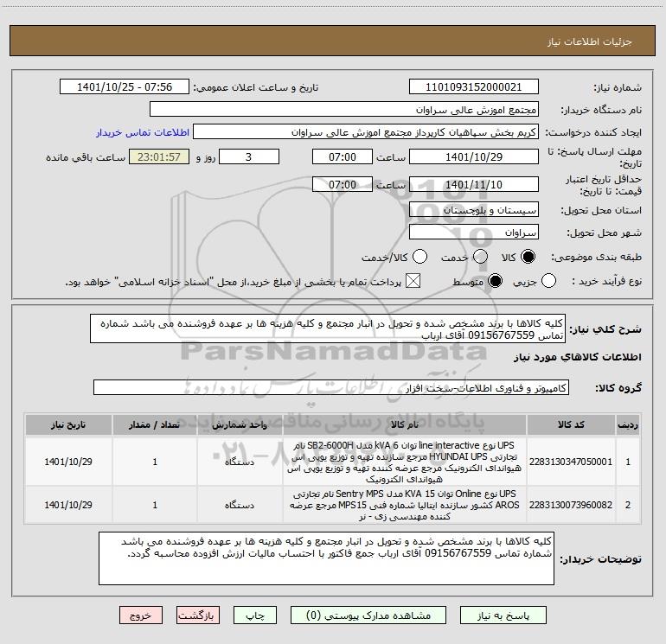This screenshot has width=666, height=644.
Task: Click the announcement date field 1401/10/25 - 07:56
Action: 125,86
